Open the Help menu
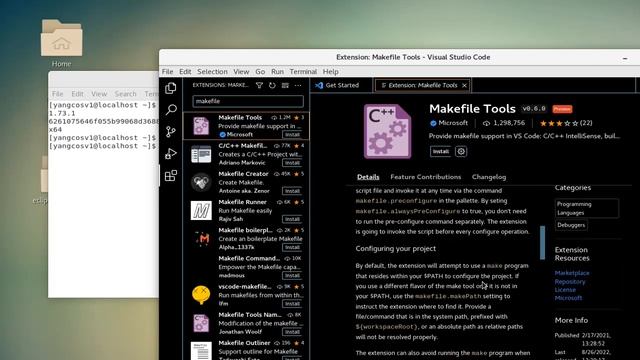Image resolution: width=640 pixels, height=360 pixels. [331, 71]
